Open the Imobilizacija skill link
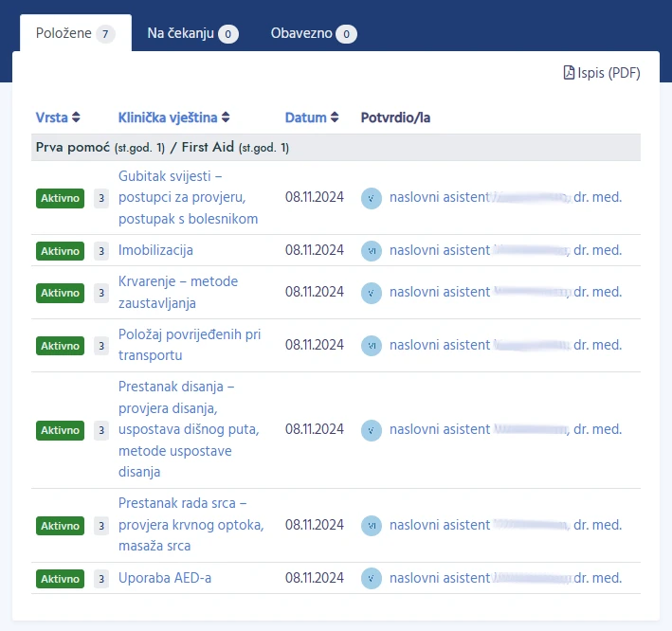This screenshot has height=631, width=672. 155,251
